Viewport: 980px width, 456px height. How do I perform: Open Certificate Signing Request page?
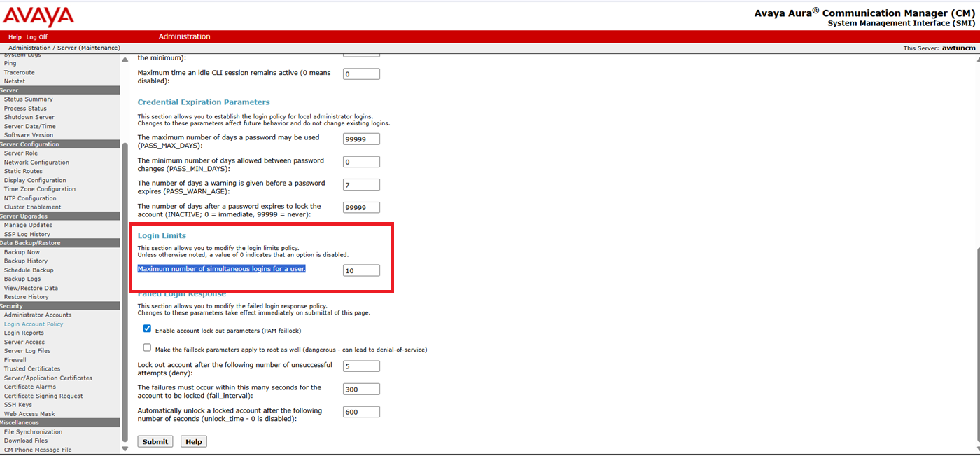click(43, 396)
